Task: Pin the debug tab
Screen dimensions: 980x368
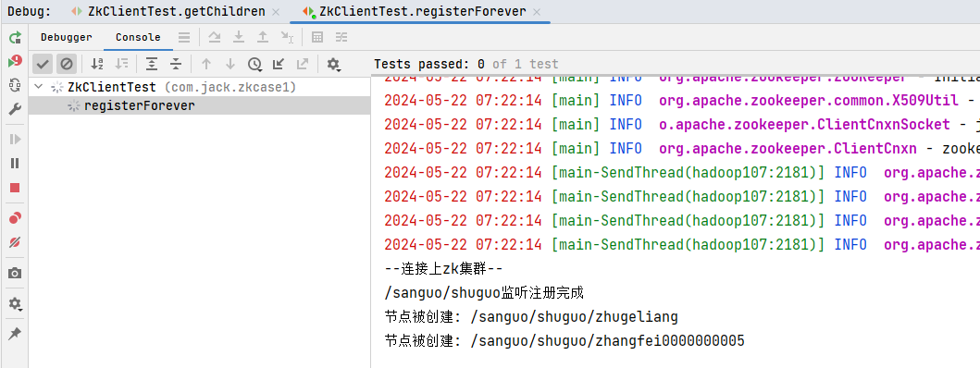Action: [15, 334]
